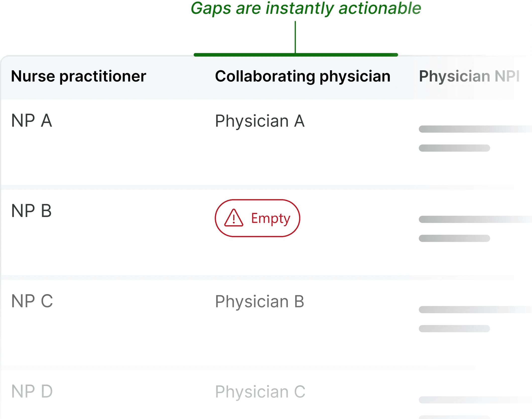Open the Empty badge for NP B
The image size is (532, 419).
(x=257, y=218)
